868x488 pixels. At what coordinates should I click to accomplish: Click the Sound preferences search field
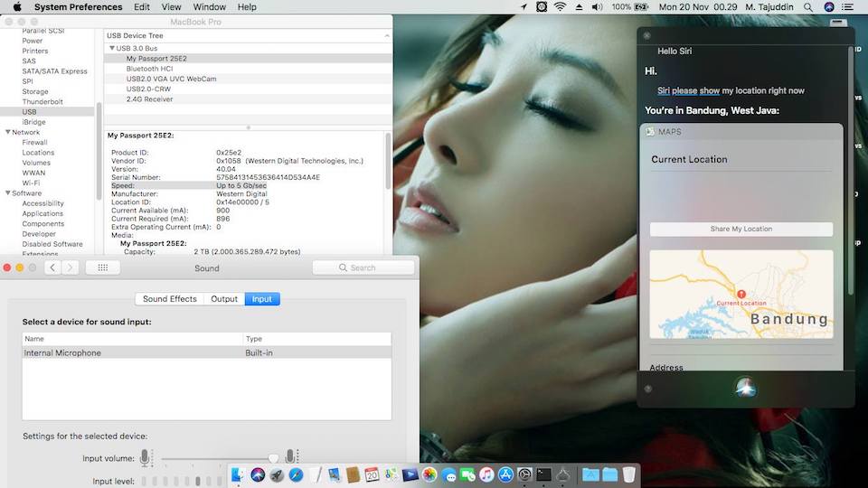362,267
